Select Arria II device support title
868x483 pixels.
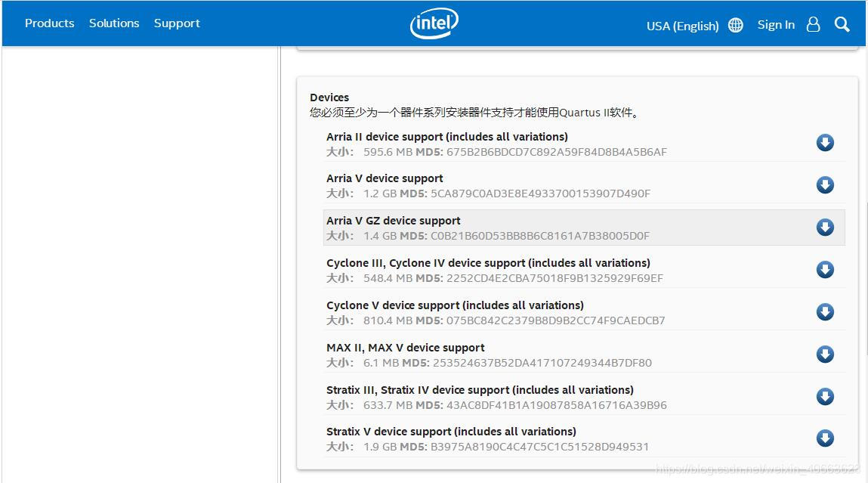point(446,137)
